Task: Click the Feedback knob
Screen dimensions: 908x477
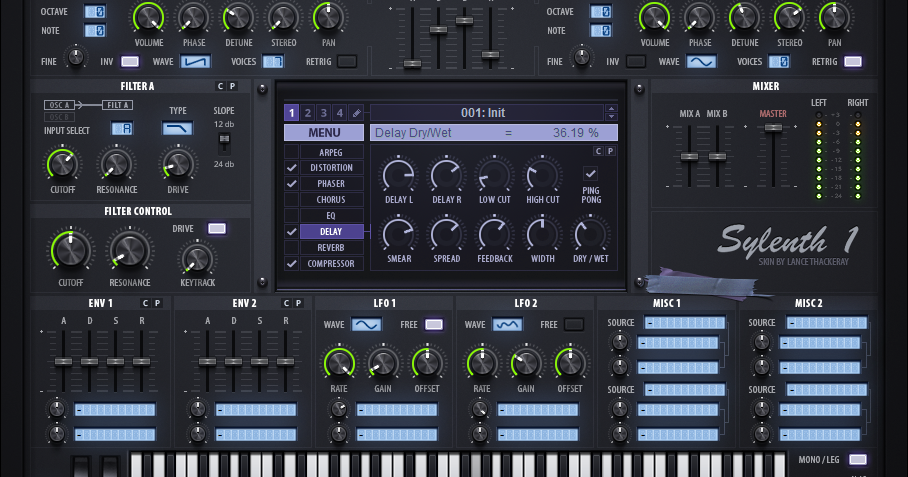Action: coord(495,234)
